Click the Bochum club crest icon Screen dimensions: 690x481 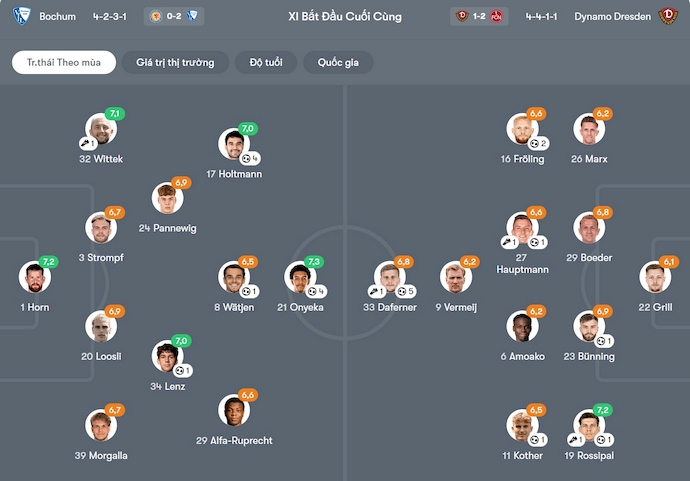pyautogui.click(x=22, y=16)
